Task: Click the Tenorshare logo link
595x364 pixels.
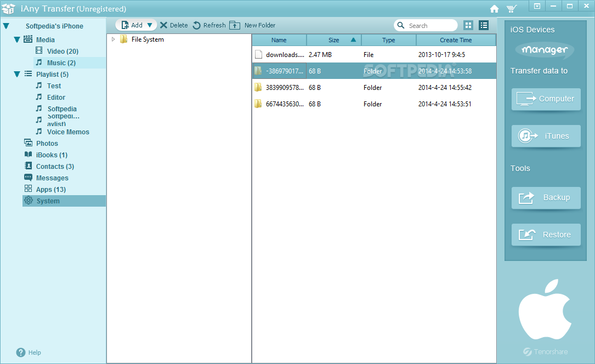Action: [x=545, y=351]
